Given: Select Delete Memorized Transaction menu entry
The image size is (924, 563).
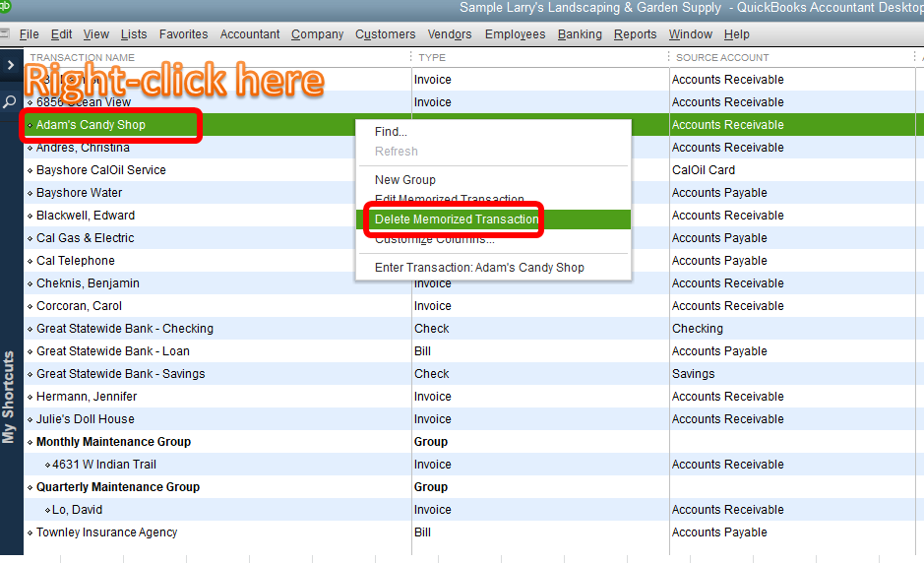Looking at the screenshot, I should 493,219.
